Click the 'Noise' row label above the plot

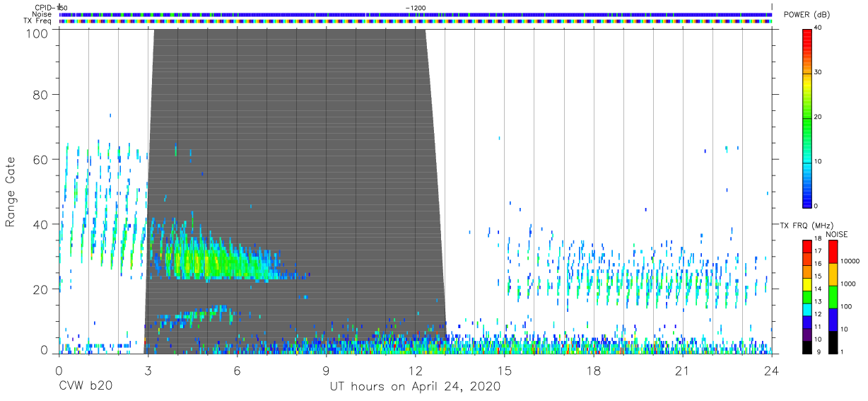click(x=42, y=14)
